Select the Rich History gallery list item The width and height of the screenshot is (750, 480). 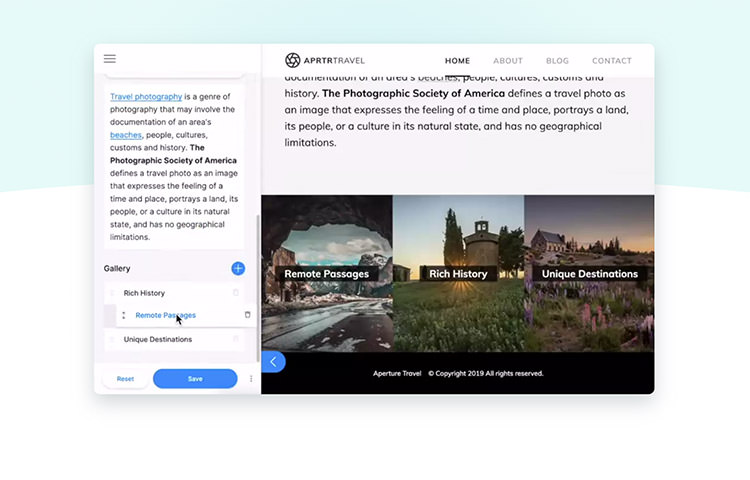tap(145, 293)
